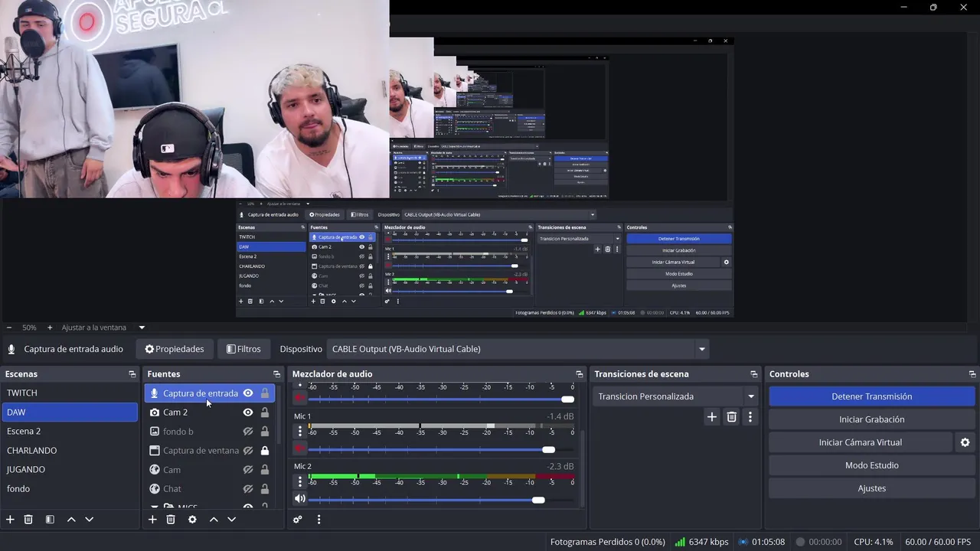Toggle lock on Cam 2 source
This screenshot has height=551, width=980.
click(x=265, y=412)
